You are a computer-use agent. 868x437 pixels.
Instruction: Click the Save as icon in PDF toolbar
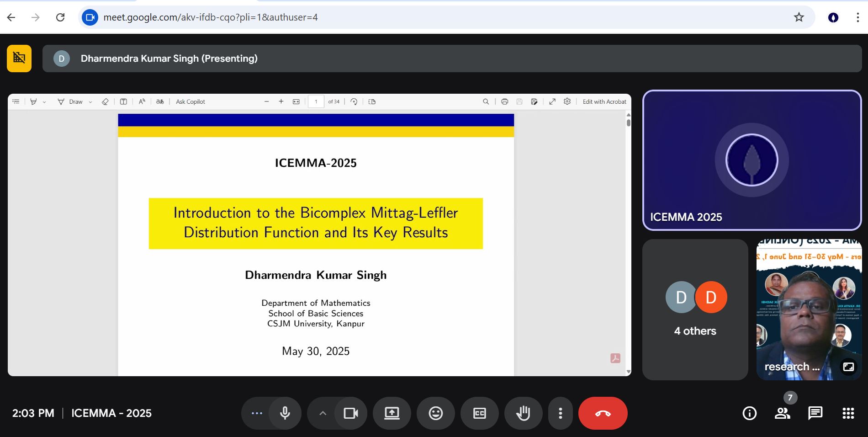point(534,101)
